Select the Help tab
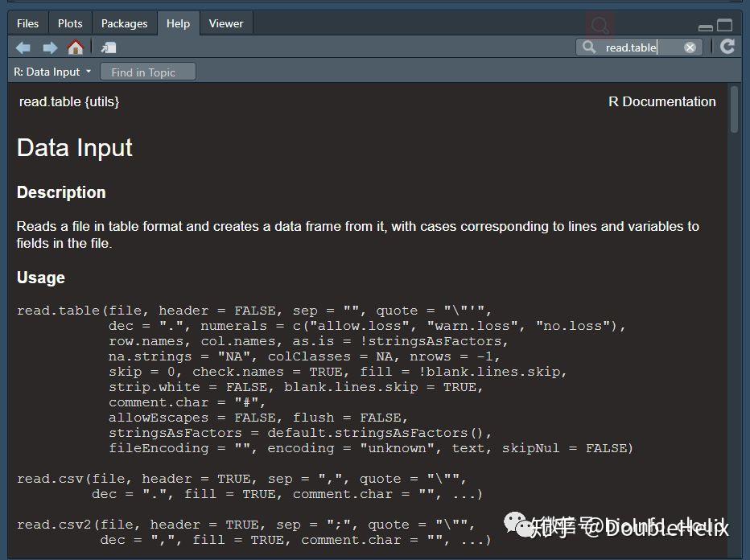Image resolution: width=750 pixels, height=560 pixels. 178,23
